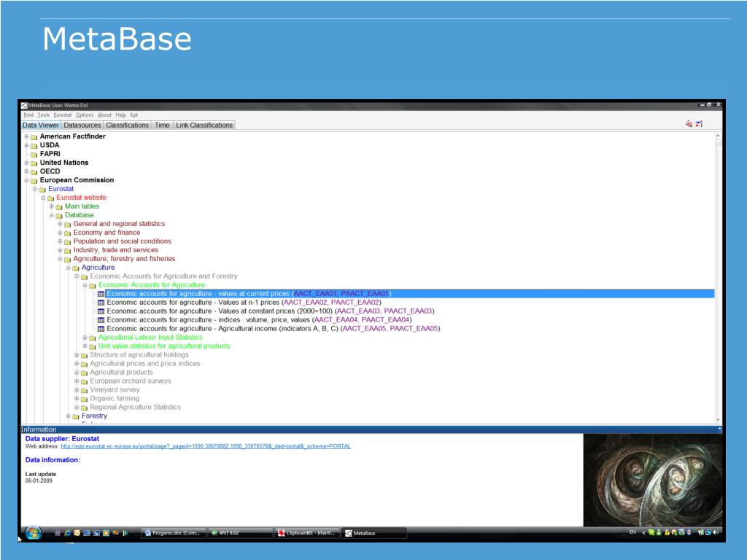
Task: Select Values at constant prices (2000=100) table
Action: pos(271,311)
